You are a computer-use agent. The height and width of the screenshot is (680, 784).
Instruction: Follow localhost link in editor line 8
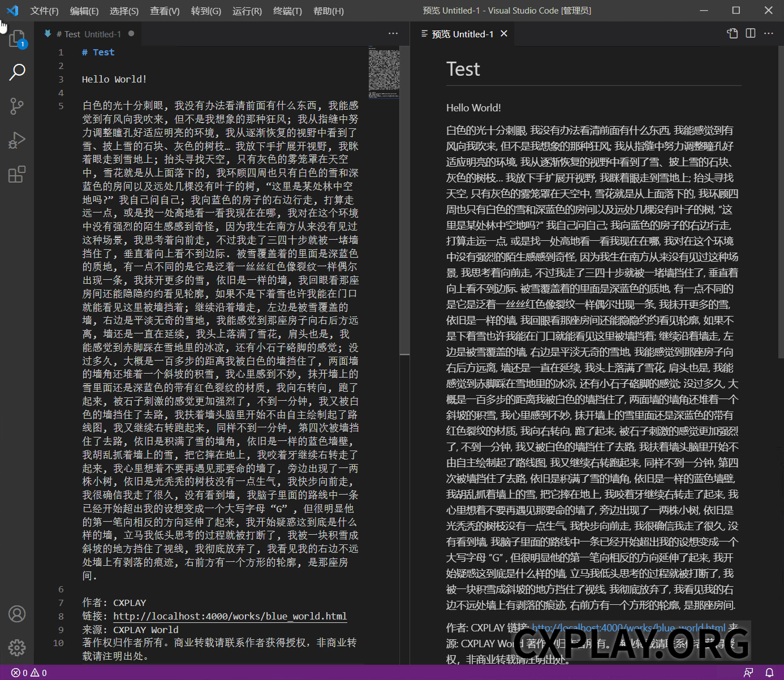tap(230, 616)
